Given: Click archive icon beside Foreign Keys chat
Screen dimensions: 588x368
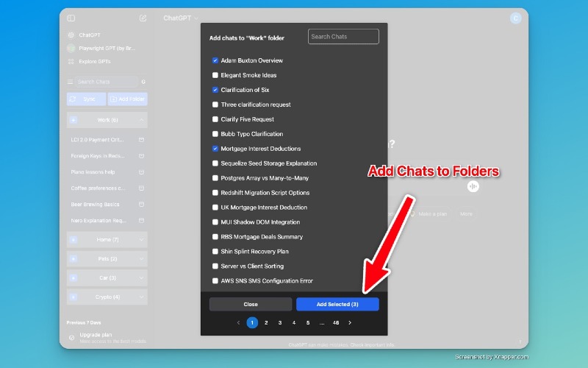Looking at the screenshot, I should click(x=141, y=156).
